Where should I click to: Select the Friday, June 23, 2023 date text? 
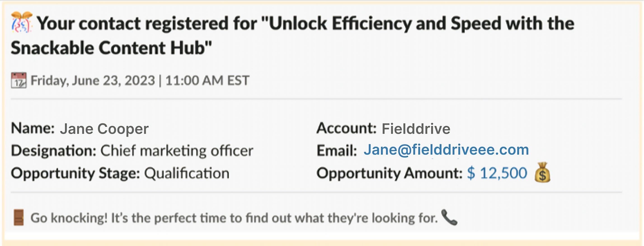coord(93,80)
